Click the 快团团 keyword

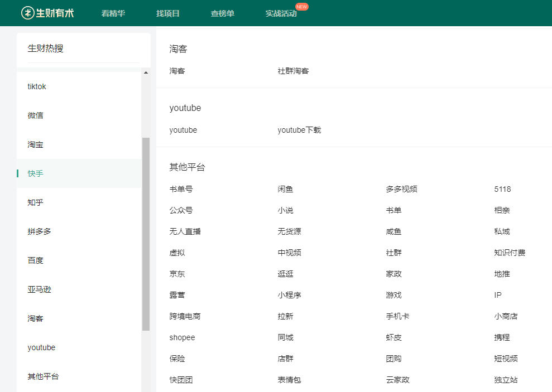click(x=181, y=380)
